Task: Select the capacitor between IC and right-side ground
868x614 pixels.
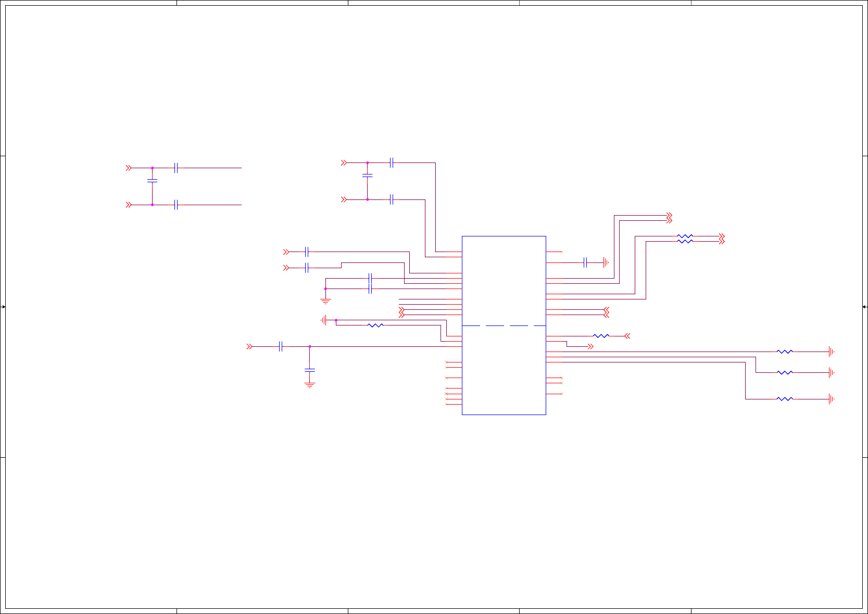Action: [585, 262]
